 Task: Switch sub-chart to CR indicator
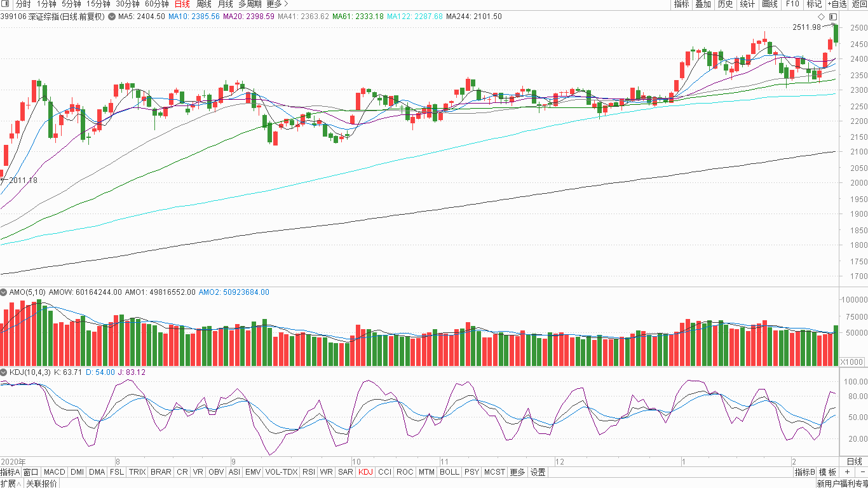[x=182, y=472]
